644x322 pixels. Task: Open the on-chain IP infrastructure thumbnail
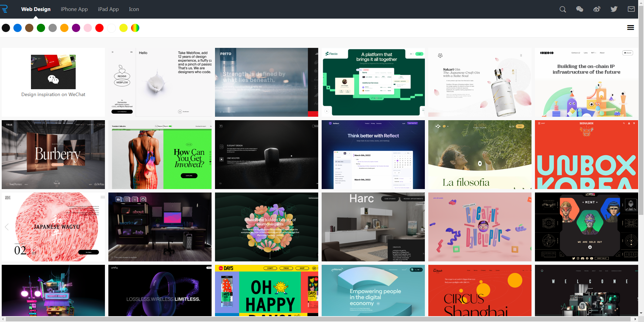pyautogui.click(x=587, y=82)
